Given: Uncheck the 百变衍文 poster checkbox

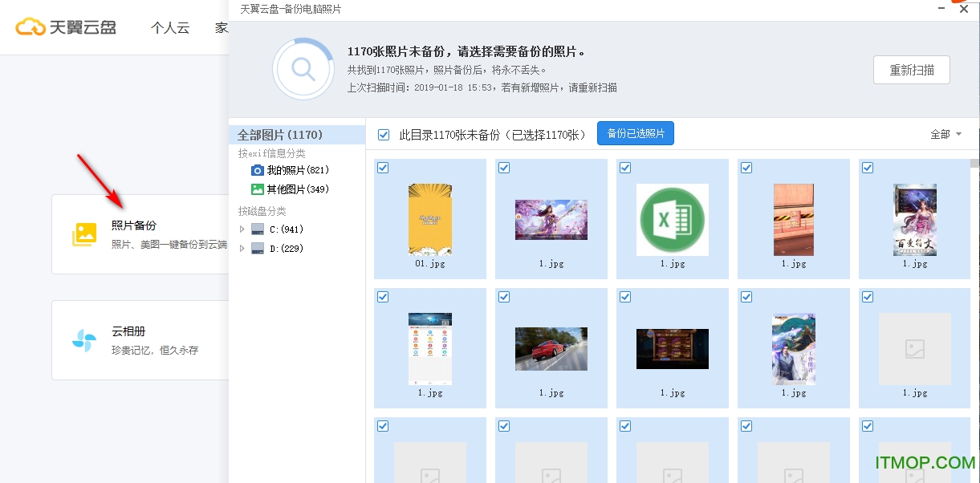Looking at the screenshot, I should [868, 168].
